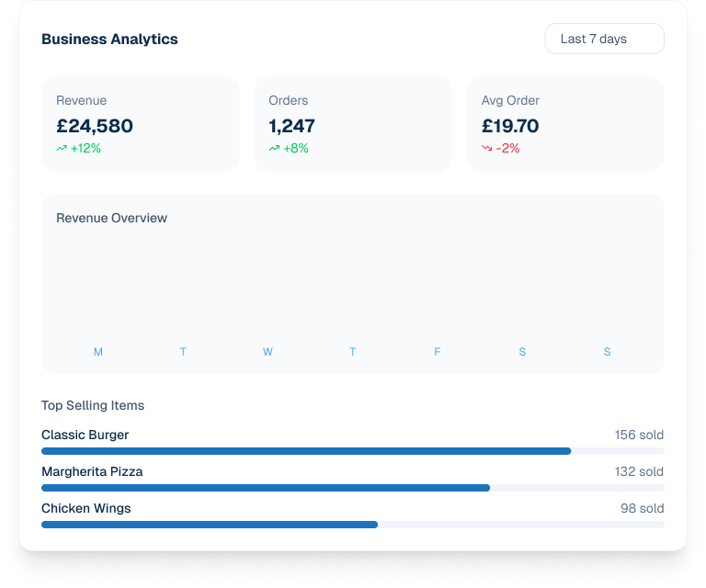Screen dimensions: 706x588
Task: Click the +8% orders change indicator
Action: 296,148
